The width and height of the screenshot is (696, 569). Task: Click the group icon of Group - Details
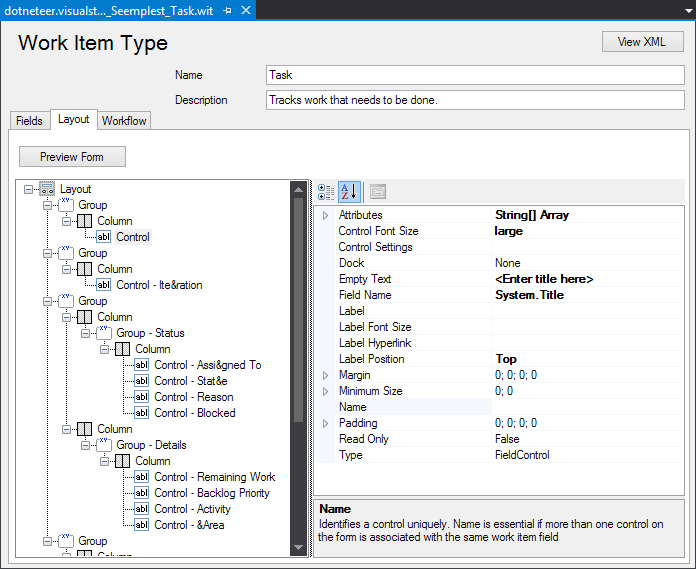click(x=104, y=444)
